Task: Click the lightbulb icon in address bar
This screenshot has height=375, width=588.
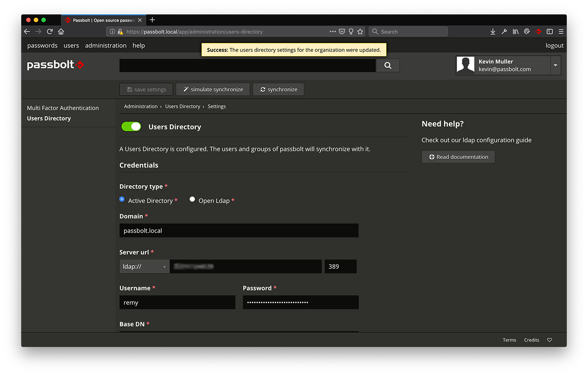Action: (x=351, y=32)
